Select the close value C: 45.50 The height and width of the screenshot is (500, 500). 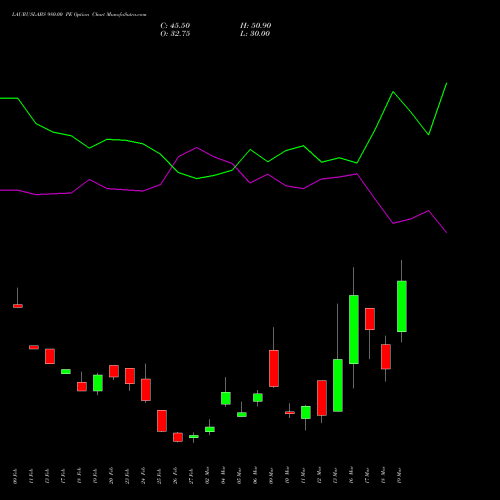[175, 26]
